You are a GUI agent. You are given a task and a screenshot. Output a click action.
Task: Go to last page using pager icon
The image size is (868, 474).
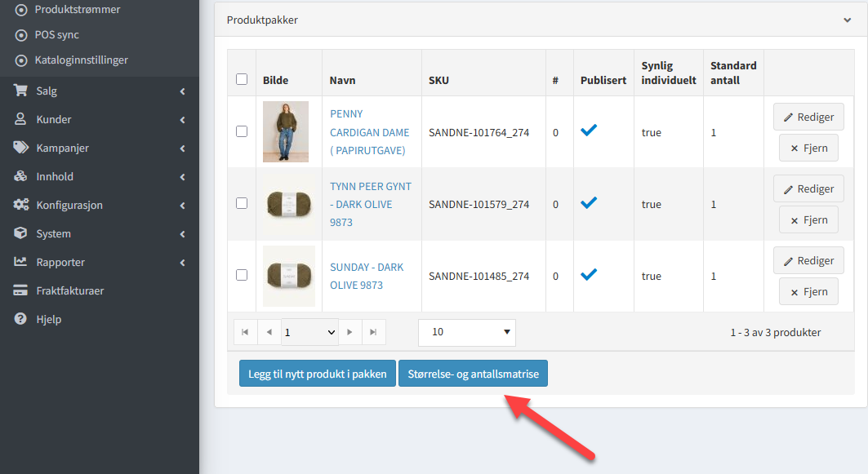click(x=373, y=332)
